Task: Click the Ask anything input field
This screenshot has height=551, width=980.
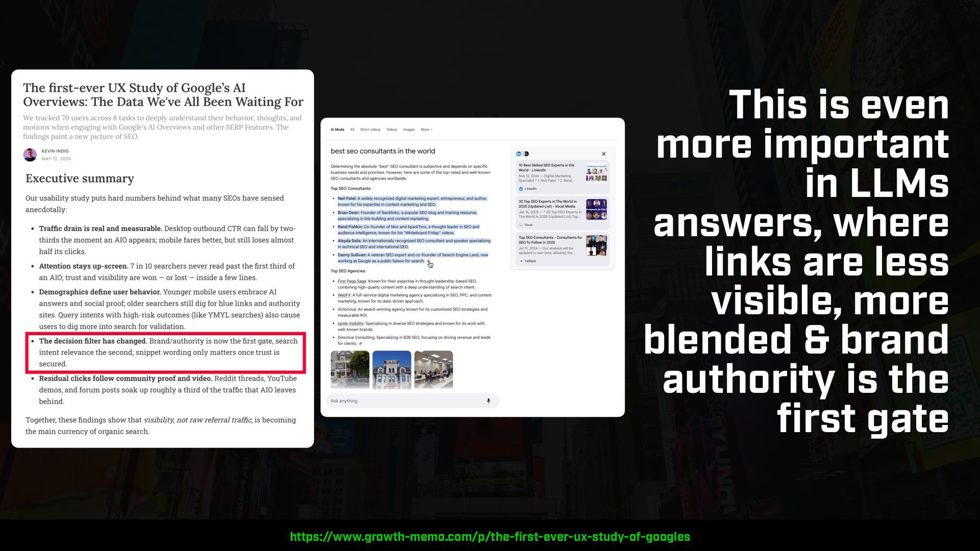Action: [403, 401]
